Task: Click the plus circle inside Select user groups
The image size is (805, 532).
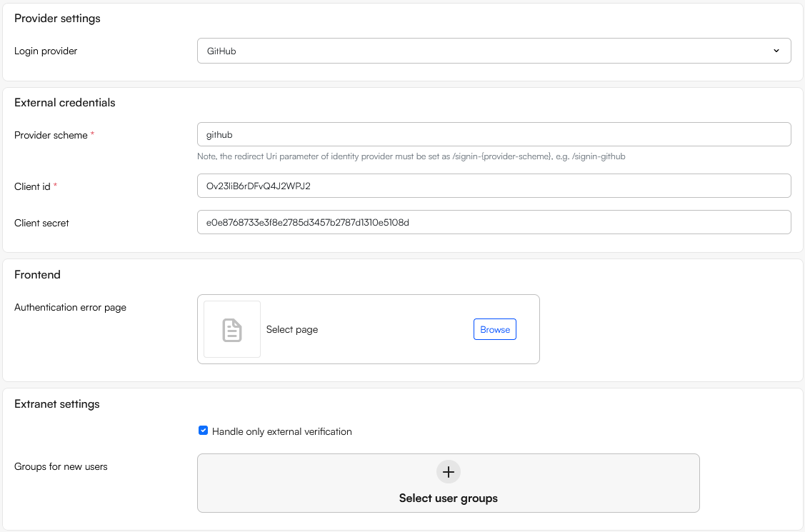Action: pos(448,471)
